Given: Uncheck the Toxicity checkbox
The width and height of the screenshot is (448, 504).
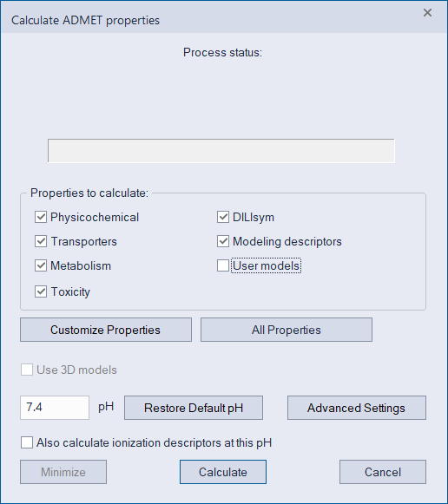Looking at the screenshot, I should pos(41,291).
